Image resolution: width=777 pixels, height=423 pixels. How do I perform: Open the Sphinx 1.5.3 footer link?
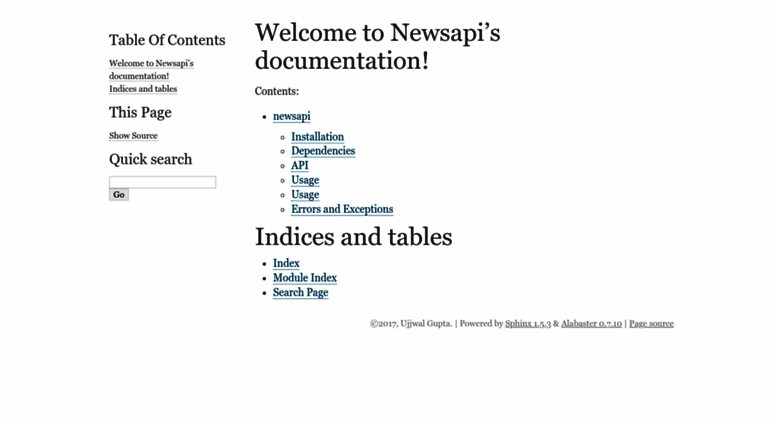click(x=528, y=324)
